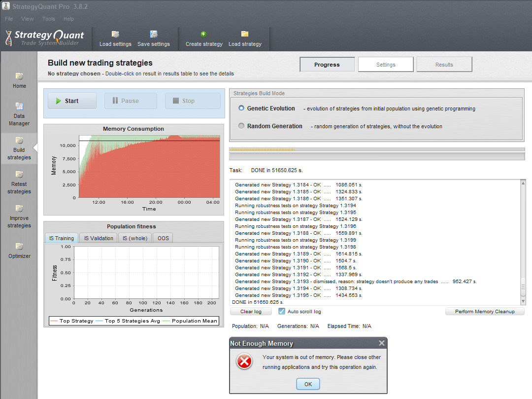Toggle the Auto scroll log checkbox
Viewport: 532px width, 399px height.
(x=282, y=311)
